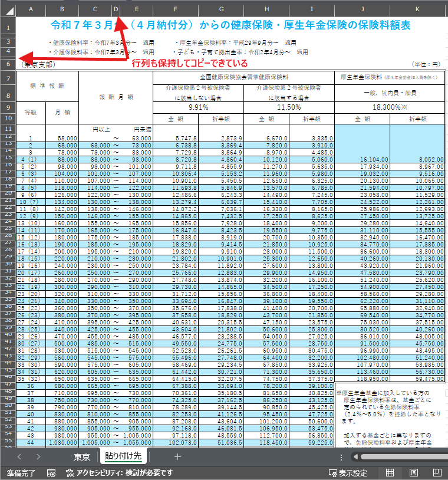
Task: Click 一般、坑内員・船員 cell
Action: [390, 93]
